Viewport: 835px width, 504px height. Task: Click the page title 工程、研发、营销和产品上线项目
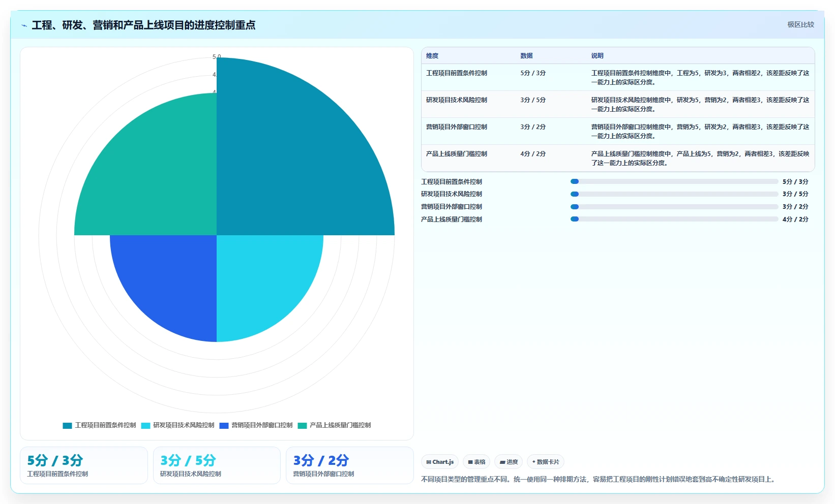[143, 25]
